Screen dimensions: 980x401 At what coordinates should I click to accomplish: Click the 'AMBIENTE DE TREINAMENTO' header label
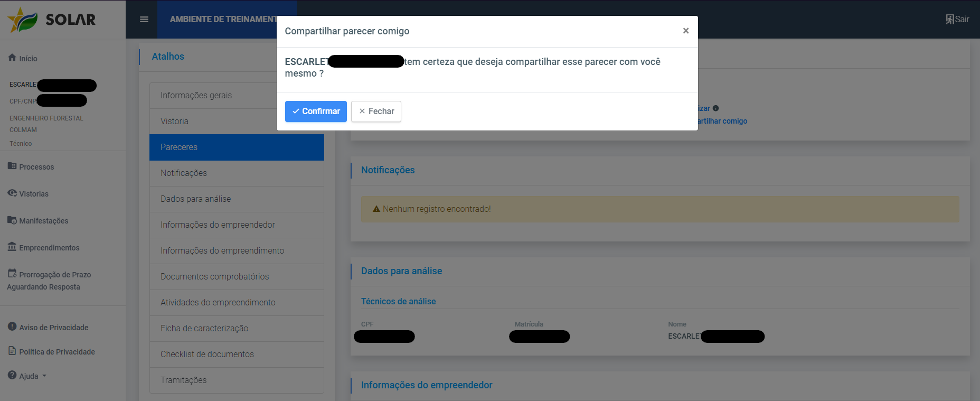point(223,20)
